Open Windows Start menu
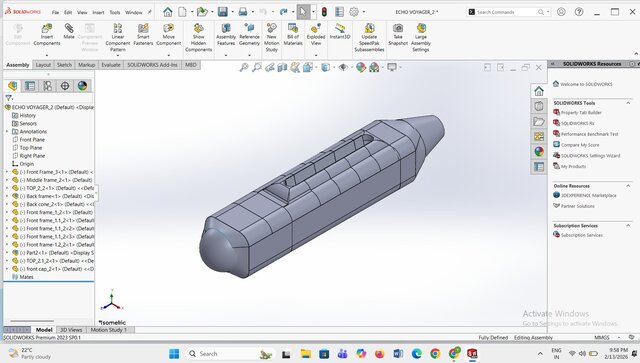640x363 pixels. coord(174,354)
